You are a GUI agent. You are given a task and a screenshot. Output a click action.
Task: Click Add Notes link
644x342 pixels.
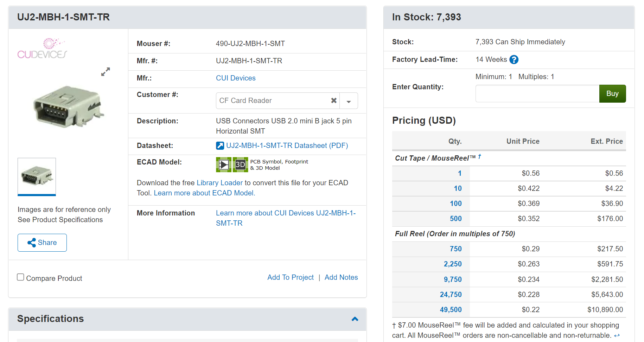pos(341,277)
